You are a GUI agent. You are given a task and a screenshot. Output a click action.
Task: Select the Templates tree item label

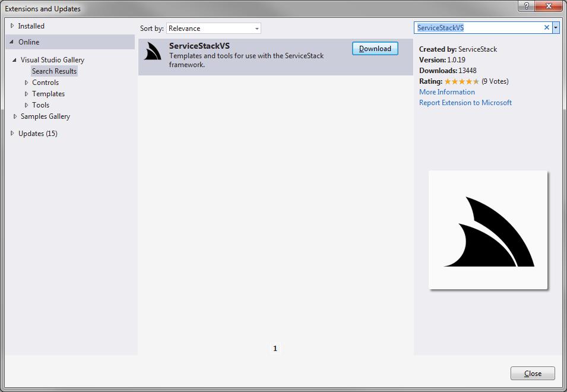(x=49, y=94)
